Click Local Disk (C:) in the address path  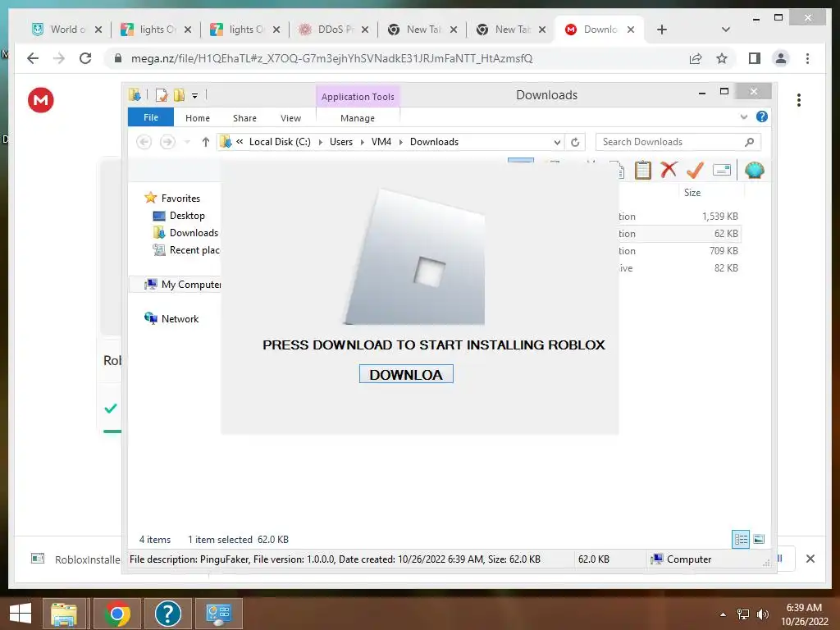point(280,142)
